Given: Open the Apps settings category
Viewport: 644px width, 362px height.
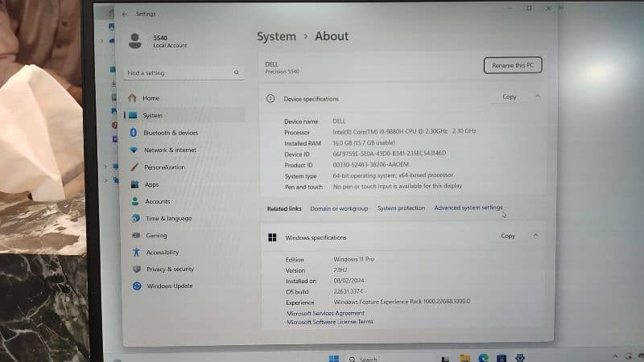Looking at the screenshot, I should [151, 184].
